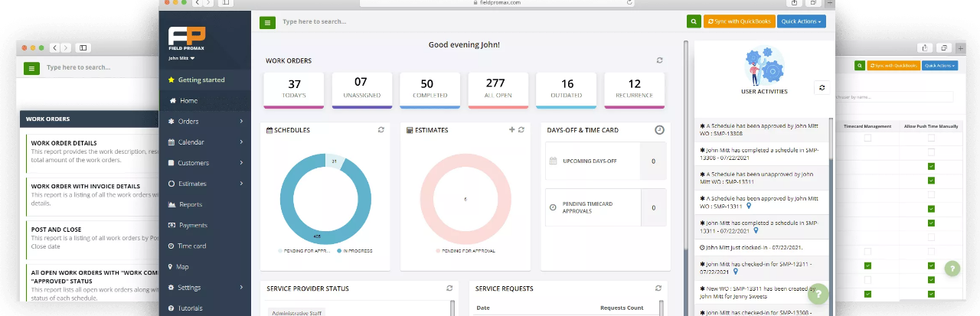
Task: Open the Quick Actions dropdown
Action: click(801, 21)
